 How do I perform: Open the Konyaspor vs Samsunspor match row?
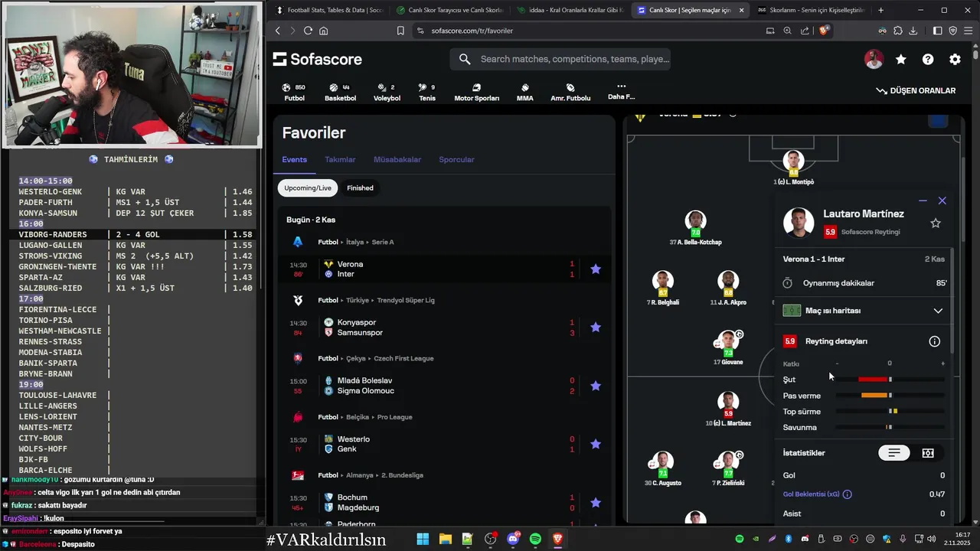[x=445, y=328]
